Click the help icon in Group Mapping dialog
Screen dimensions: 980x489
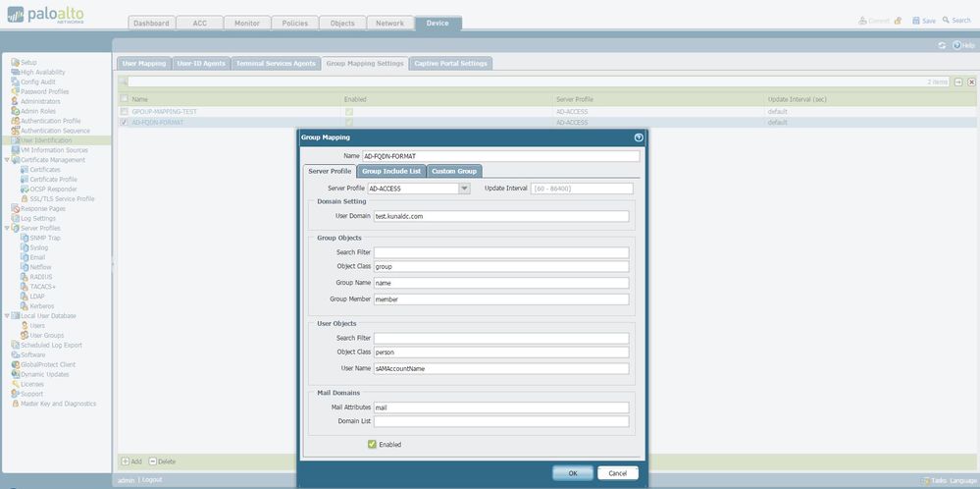[639, 137]
